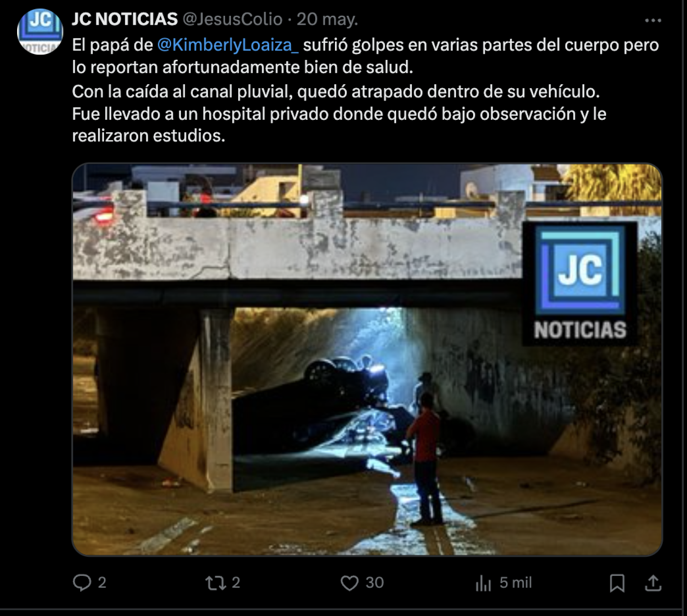Image resolution: width=687 pixels, height=616 pixels.
Task: Click the repost arrows icon
Action: [x=216, y=583]
